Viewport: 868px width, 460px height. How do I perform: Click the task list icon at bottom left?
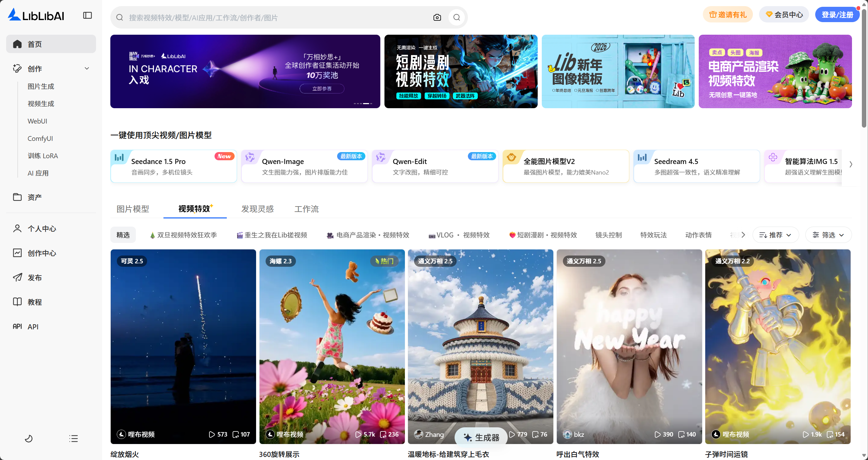pyautogui.click(x=73, y=439)
